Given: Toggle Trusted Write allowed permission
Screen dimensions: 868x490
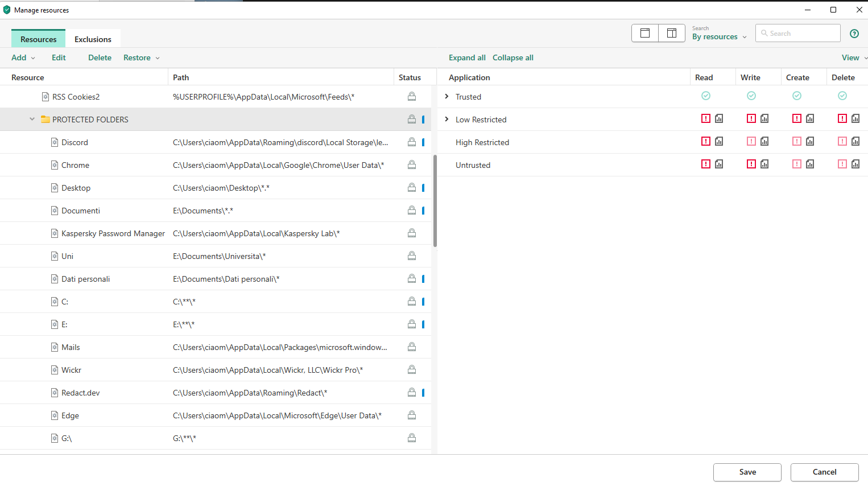Looking at the screenshot, I should click(751, 96).
